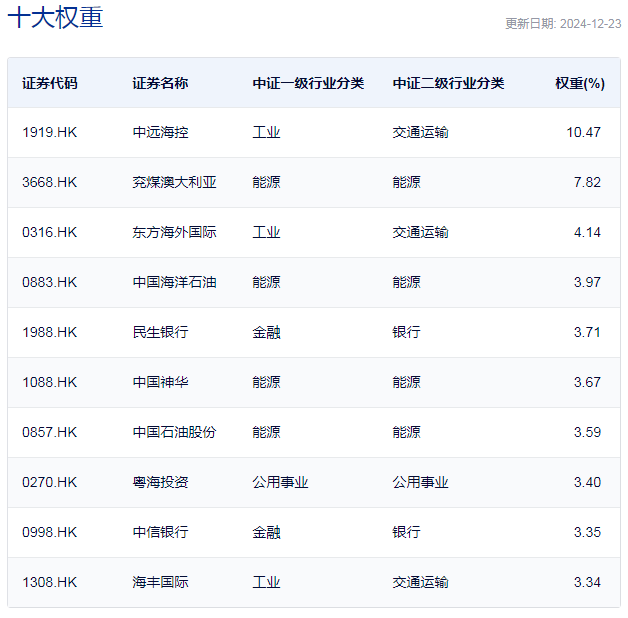Click the 海丰国际 security name
The image size is (628, 618).
click(x=160, y=582)
